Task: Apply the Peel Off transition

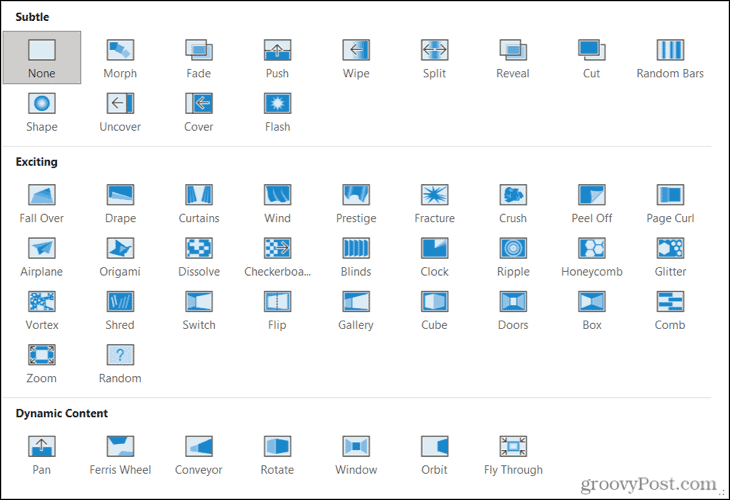Action: click(592, 203)
